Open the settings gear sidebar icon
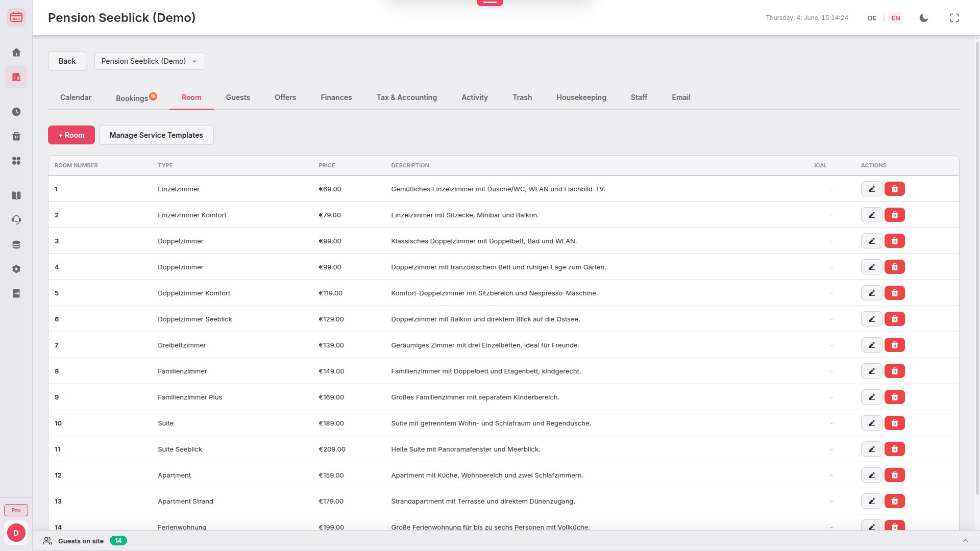 [16, 269]
